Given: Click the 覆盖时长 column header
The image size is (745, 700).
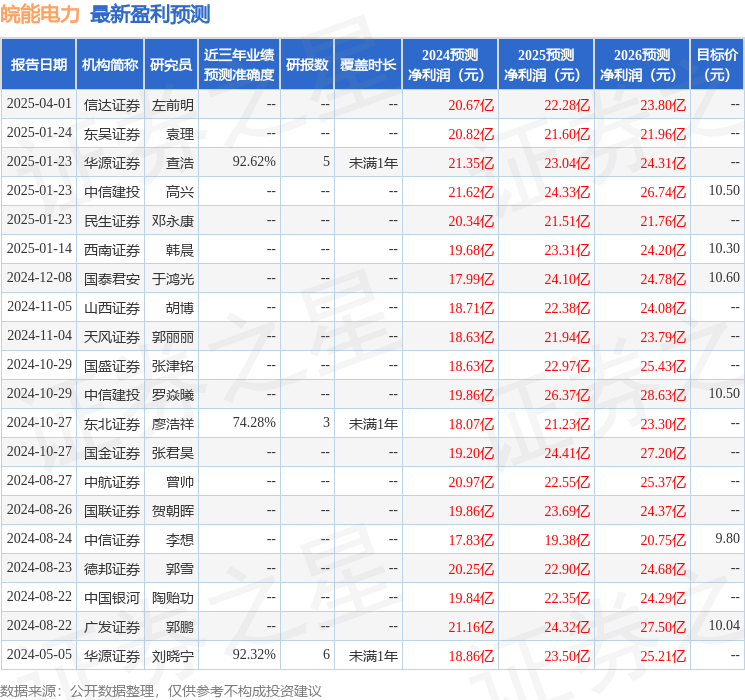Looking at the screenshot, I should 368,65.
